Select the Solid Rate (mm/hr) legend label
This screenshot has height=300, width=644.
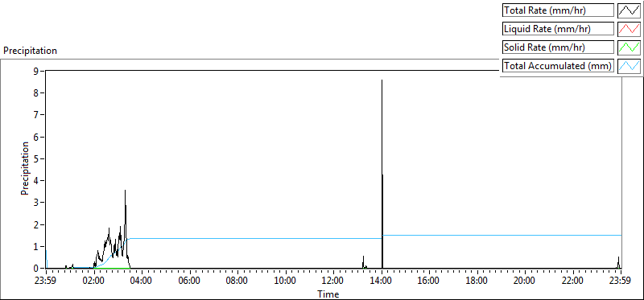click(558, 47)
